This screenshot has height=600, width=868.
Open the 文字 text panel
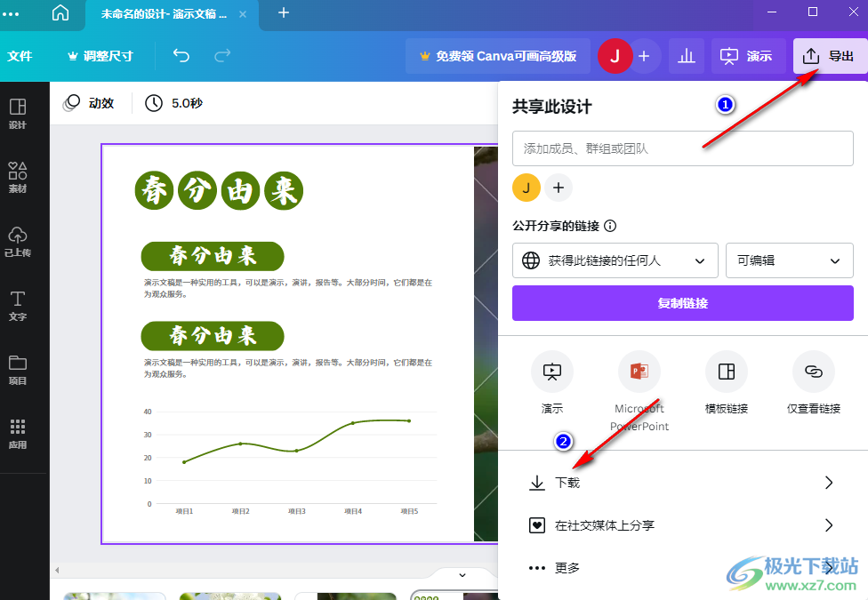click(x=18, y=306)
